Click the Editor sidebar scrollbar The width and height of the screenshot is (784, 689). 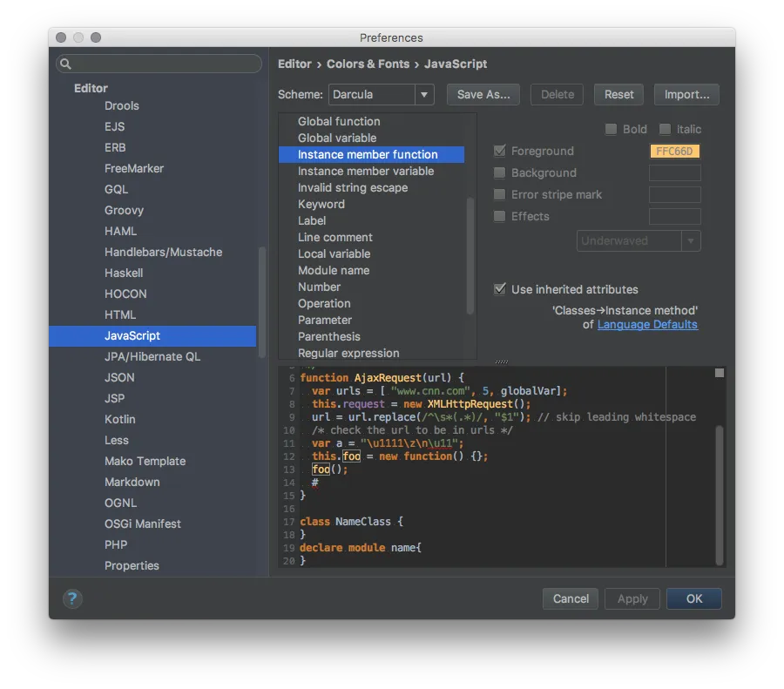coord(262,302)
